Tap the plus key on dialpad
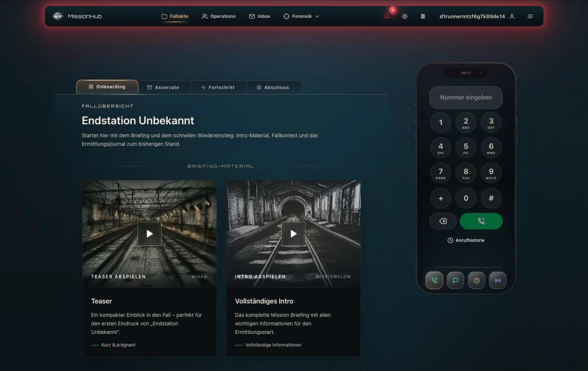The image size is (588, 371). click(x=441, y=198)
